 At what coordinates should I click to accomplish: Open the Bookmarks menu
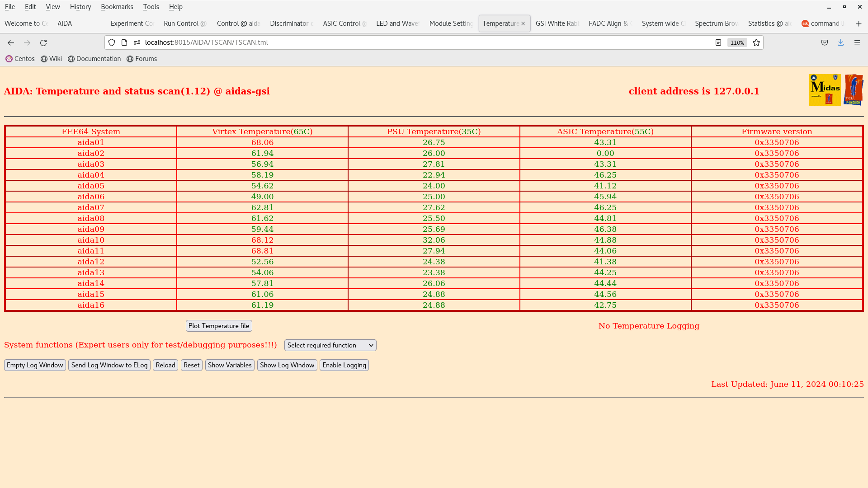[117, 7]
